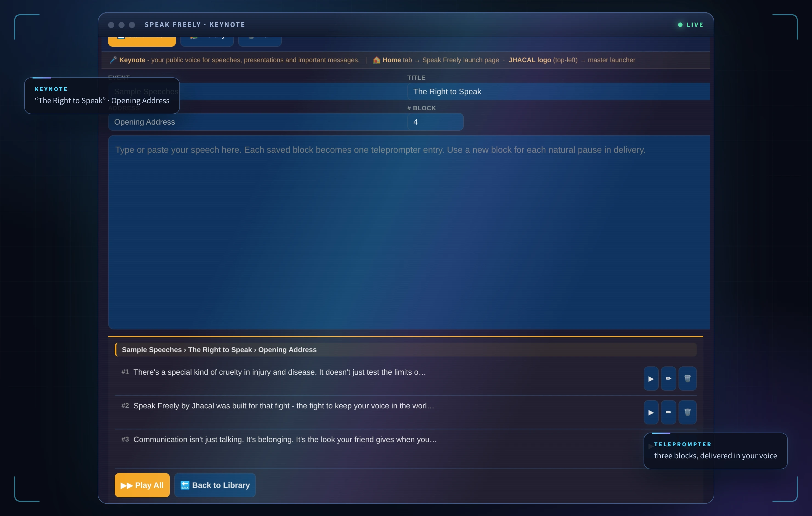Click the Opening Address input field
The width and height of the screenshot is (812, 516).
258,122
